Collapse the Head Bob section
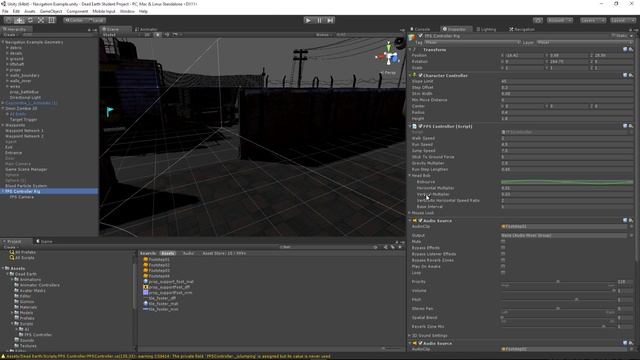 (410, 176)
